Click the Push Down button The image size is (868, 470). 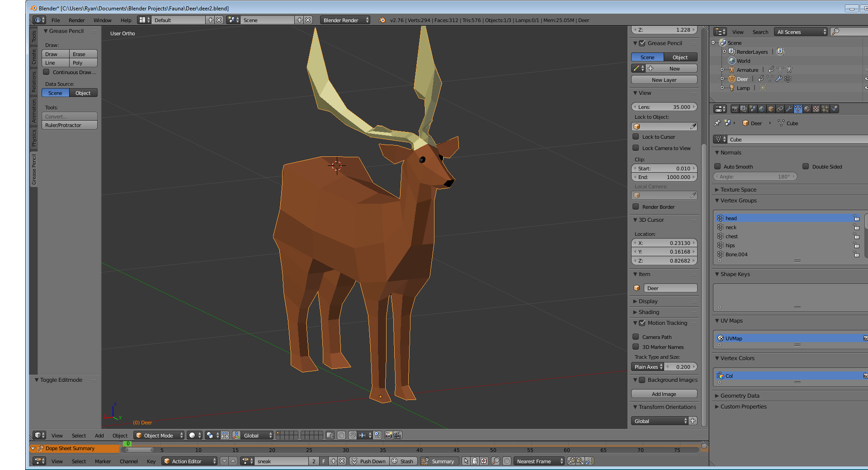[x=369, y=461]
